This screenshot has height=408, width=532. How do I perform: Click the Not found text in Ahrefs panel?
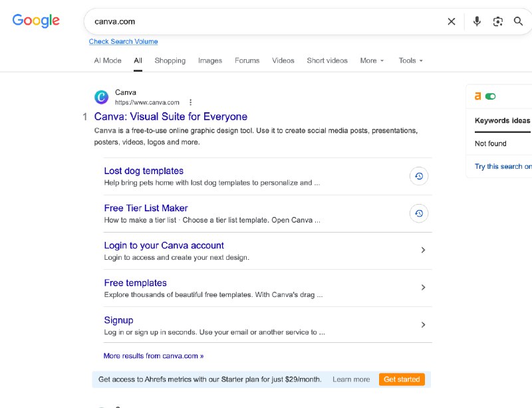[490, 144]
